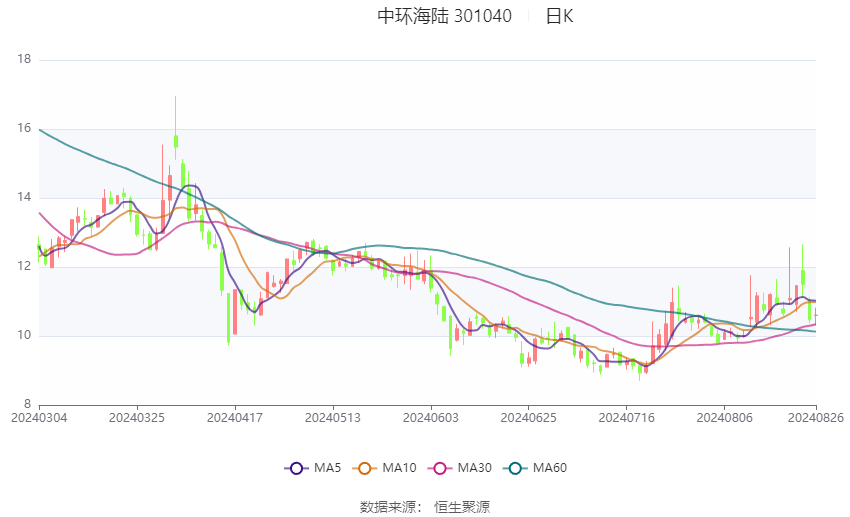Click the 14 price axis label
The width and height of the screenshot is (850, 517).
click(x=24, y=197)
